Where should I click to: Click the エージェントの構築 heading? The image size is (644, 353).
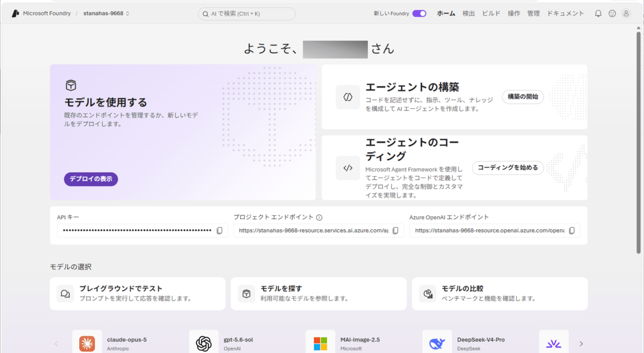point(412,87)
